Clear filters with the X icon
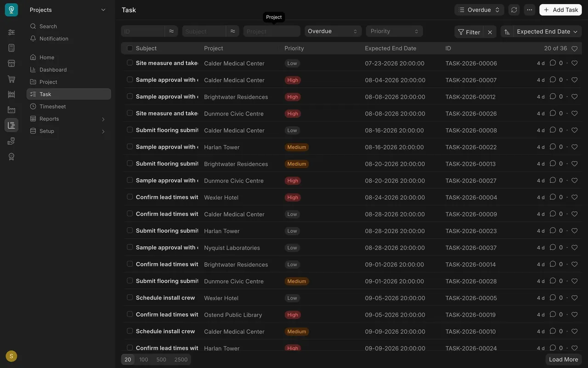588x368 pixels. 490,32
